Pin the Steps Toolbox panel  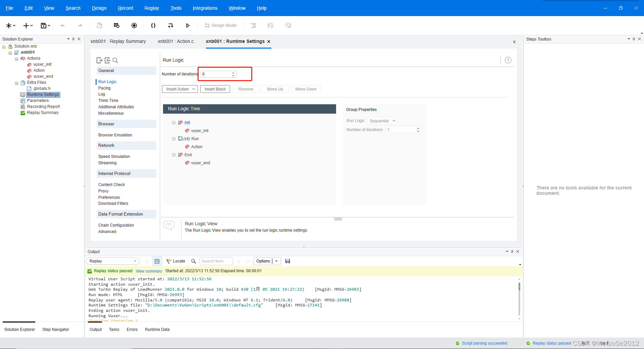[634, 39]
